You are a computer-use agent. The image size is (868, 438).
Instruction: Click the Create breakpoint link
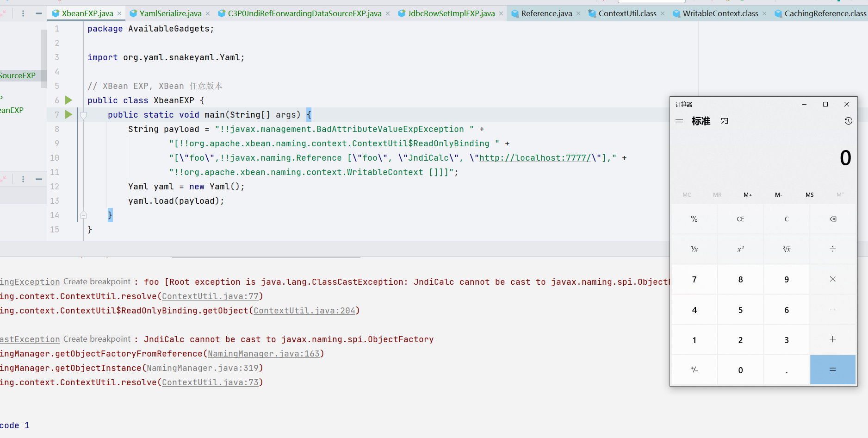(97, 282)
